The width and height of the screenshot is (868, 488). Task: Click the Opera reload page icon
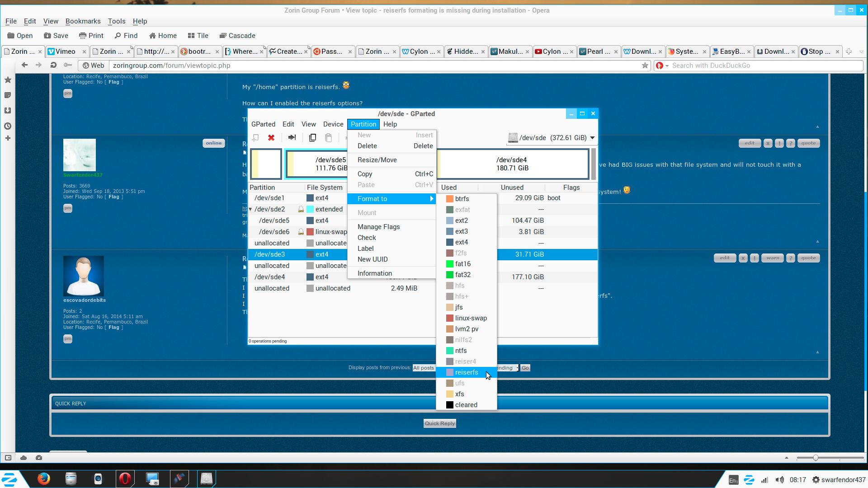coord(53,66)
